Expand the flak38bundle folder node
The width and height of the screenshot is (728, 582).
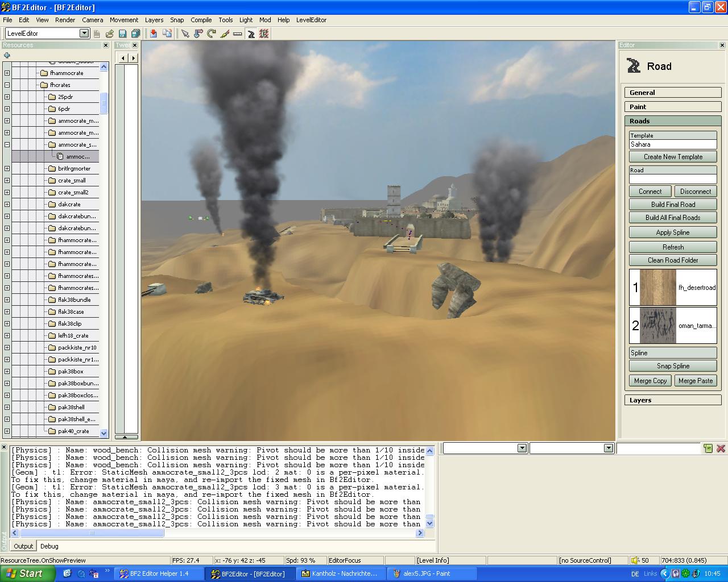point(7,300)
